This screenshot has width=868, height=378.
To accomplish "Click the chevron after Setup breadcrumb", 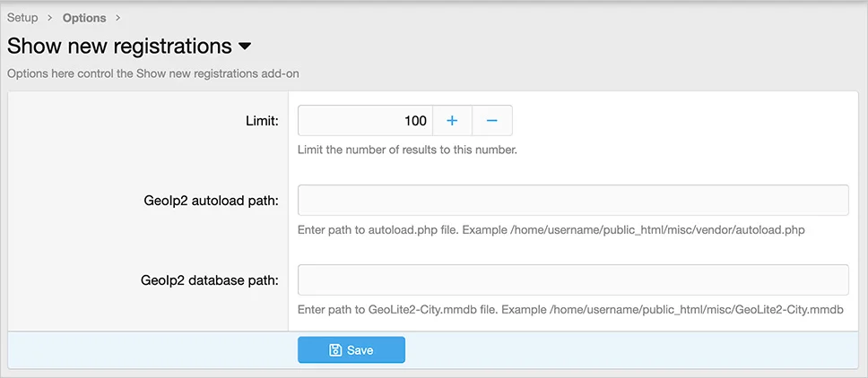I will (50, 18).
